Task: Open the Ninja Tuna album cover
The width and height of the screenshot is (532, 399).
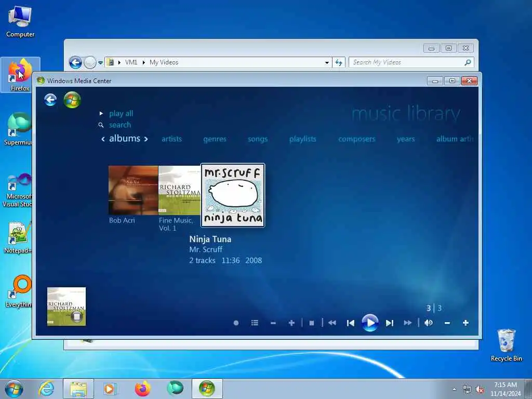Action: click(x=233, y=195)
